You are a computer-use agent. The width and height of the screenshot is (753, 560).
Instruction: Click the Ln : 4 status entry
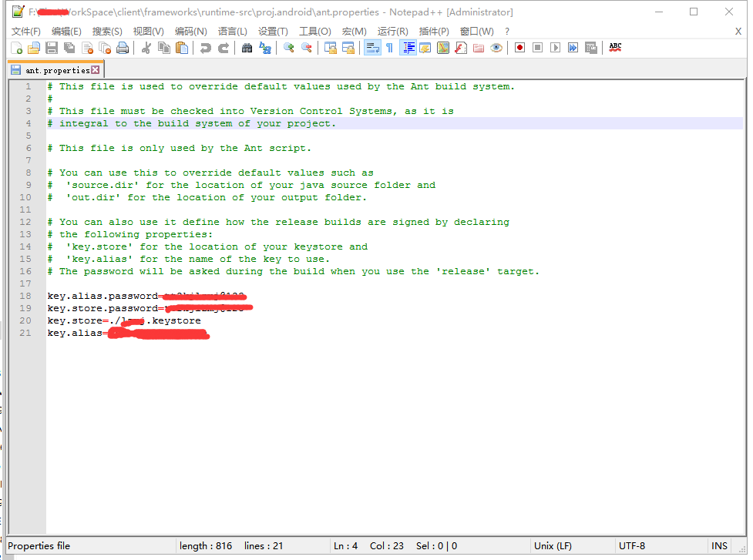(346, 546)
